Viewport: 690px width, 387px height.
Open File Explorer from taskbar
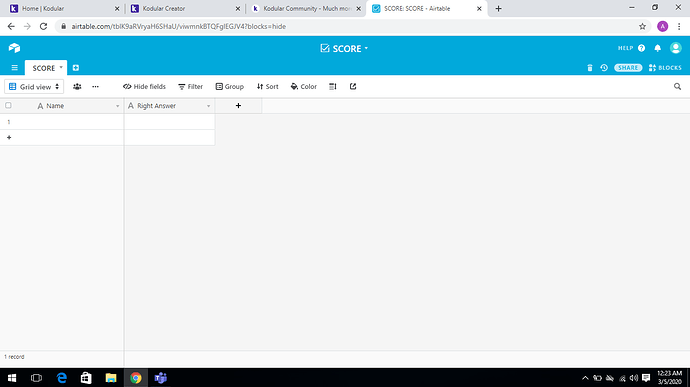click(110, 378)
